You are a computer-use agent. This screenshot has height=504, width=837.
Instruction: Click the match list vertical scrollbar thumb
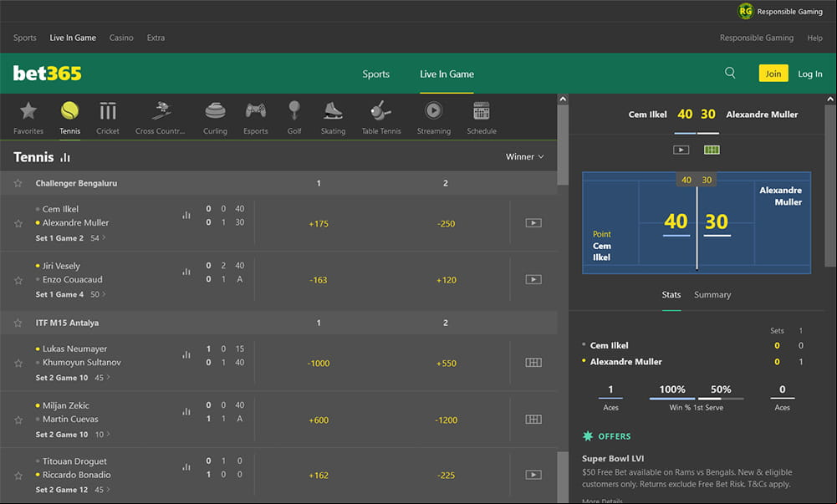563,145
